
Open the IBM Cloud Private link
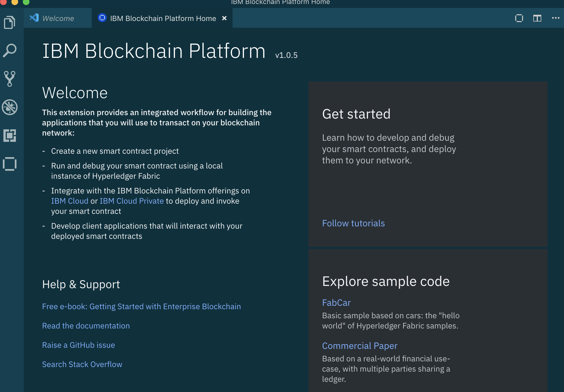[x=131, y=201]
